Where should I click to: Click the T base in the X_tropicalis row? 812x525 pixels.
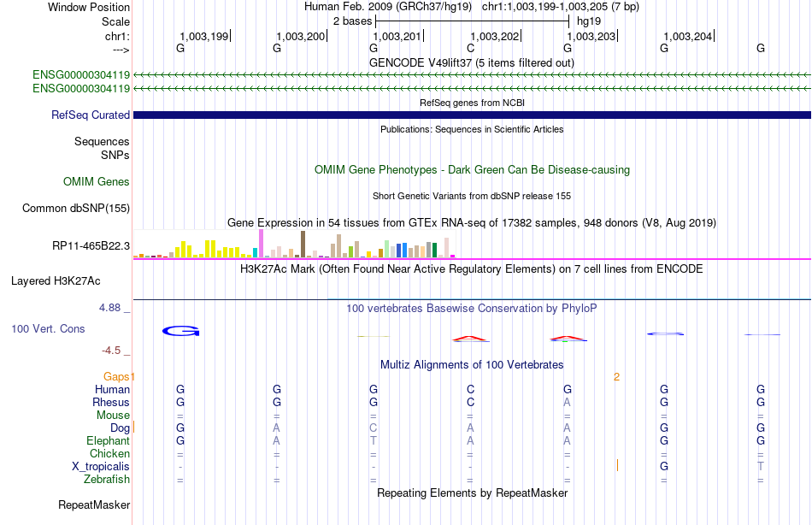[x=761, y=467]
